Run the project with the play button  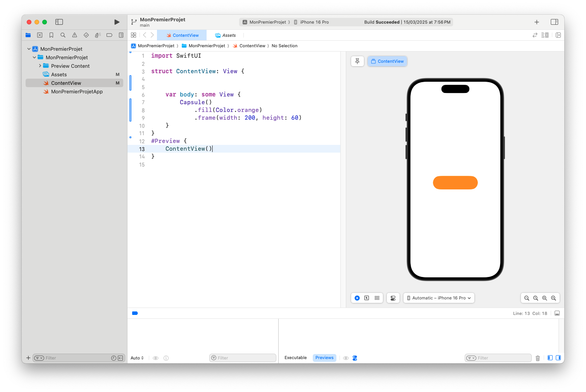117,22
